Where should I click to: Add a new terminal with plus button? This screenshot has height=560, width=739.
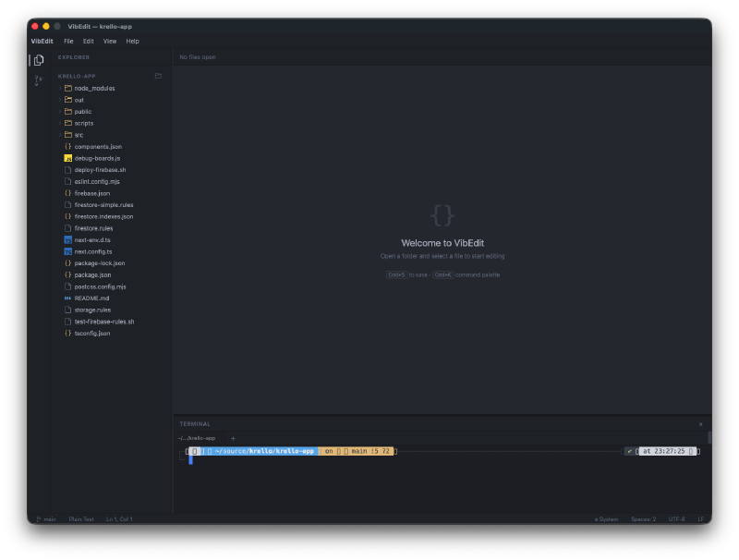click(x=233, y=438)
